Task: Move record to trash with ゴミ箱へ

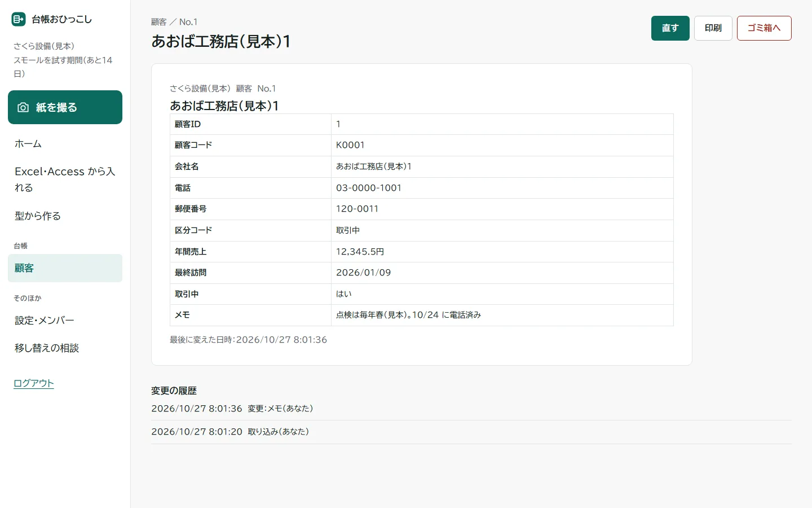Action: [x=764, y=28]
